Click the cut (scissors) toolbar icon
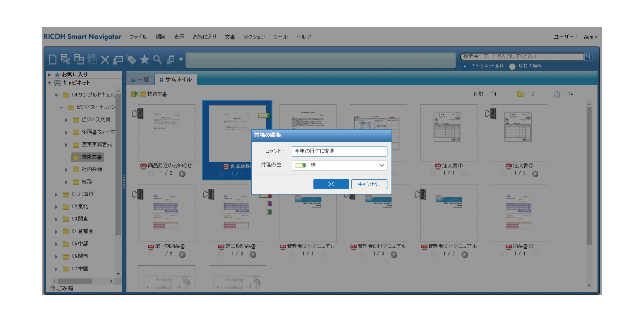The width and height of the screenshot is (644, 322). pos(65,59)
